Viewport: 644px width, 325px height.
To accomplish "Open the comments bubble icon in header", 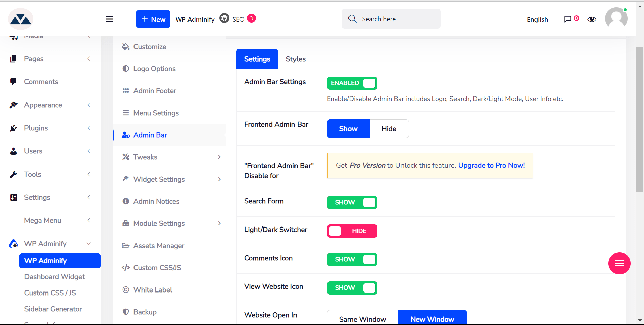I will tap(568, 19).
